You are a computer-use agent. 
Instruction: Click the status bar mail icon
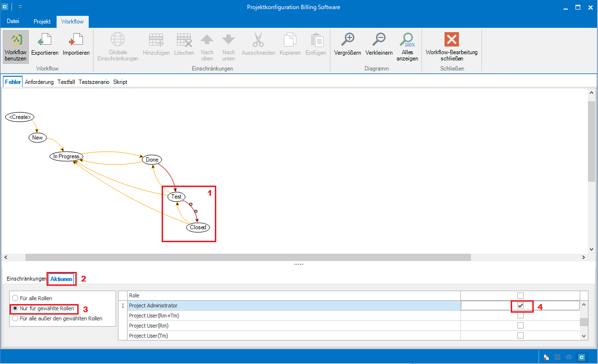pyautogui.click(x=569, y=357)
